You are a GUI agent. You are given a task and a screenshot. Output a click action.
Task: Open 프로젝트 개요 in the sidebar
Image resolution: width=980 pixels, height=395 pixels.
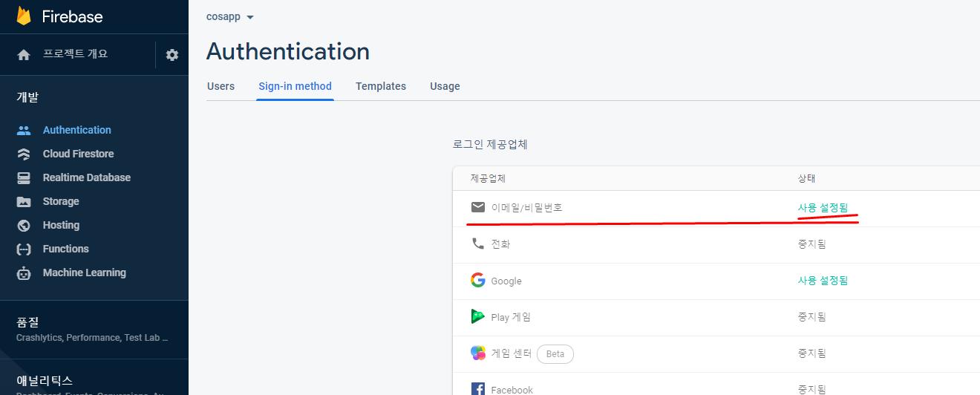(x=76, y=54)
